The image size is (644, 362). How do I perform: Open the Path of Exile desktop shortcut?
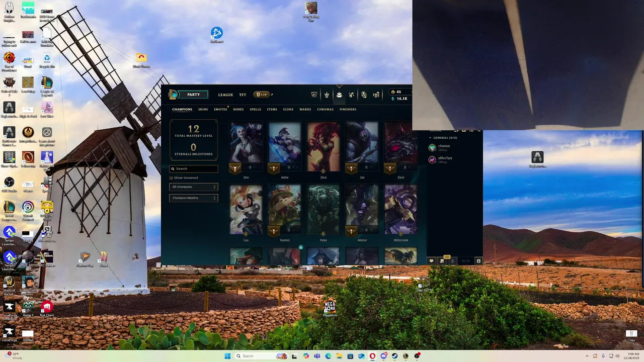(9, 85)
